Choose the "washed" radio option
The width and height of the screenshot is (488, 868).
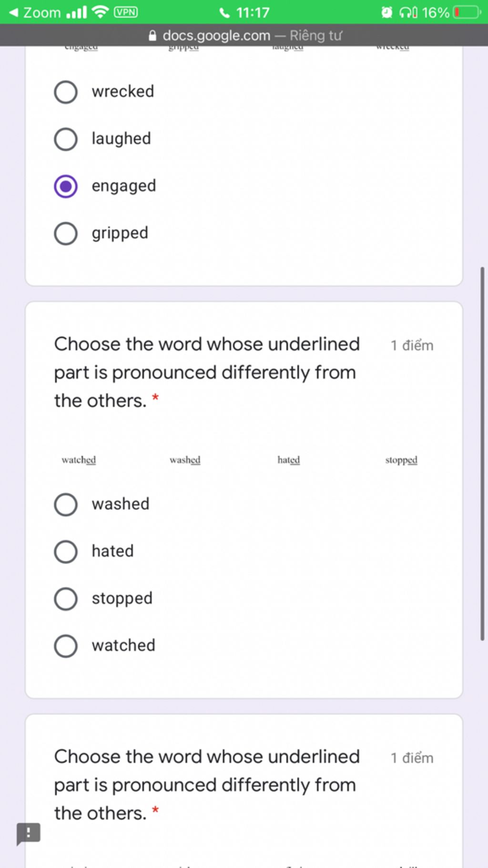pos(66,505)
